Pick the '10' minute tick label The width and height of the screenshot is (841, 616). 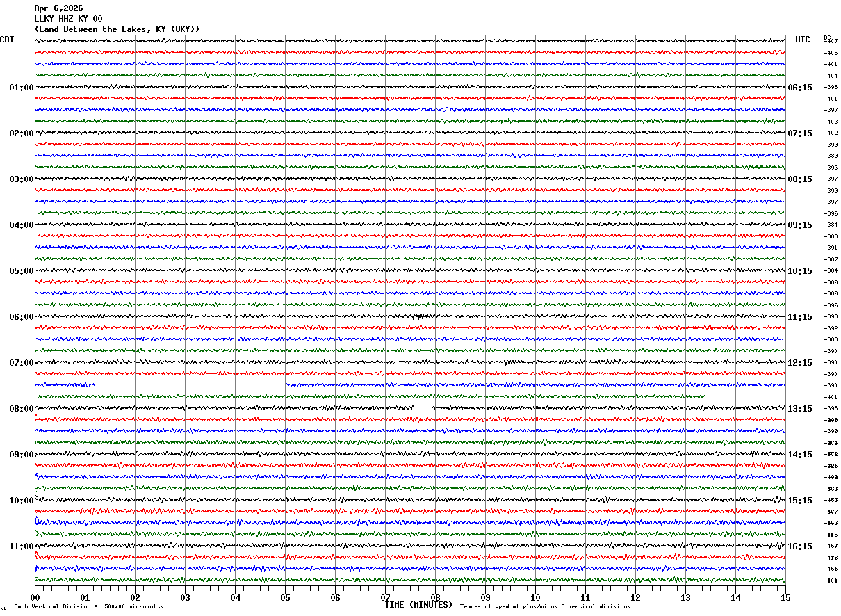pyautogui.click(x=535, y=597)
